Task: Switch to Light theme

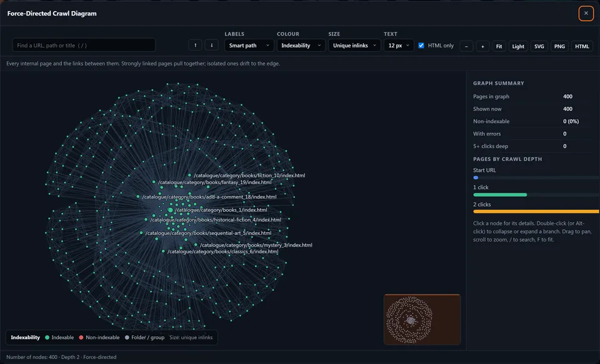Action: click(518, 46)
